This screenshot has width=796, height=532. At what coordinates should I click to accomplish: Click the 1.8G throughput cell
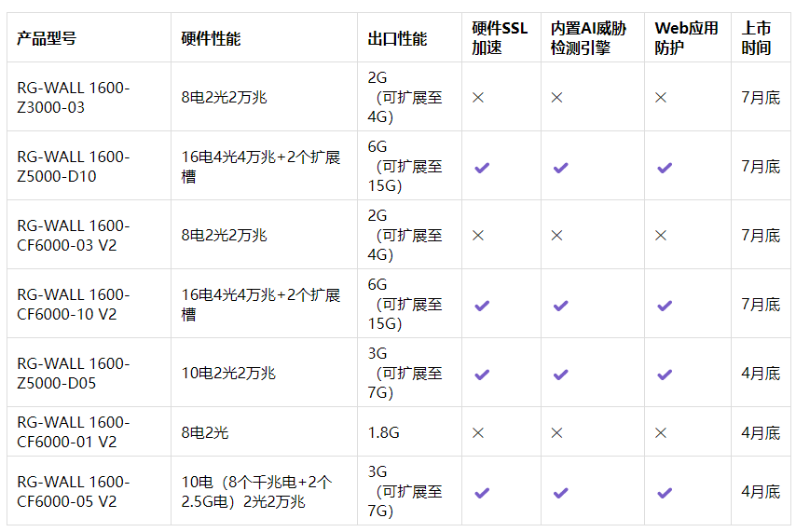click(383, 432)
